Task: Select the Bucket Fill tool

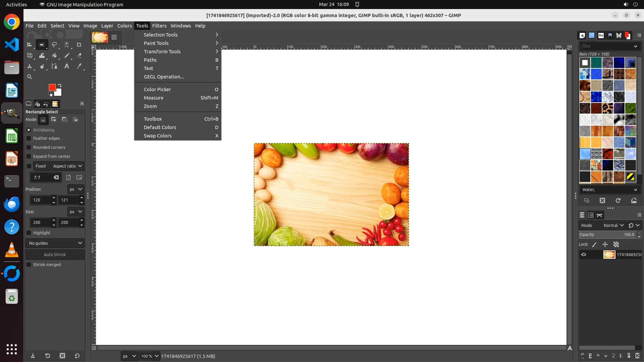Action: pos(54,56)
